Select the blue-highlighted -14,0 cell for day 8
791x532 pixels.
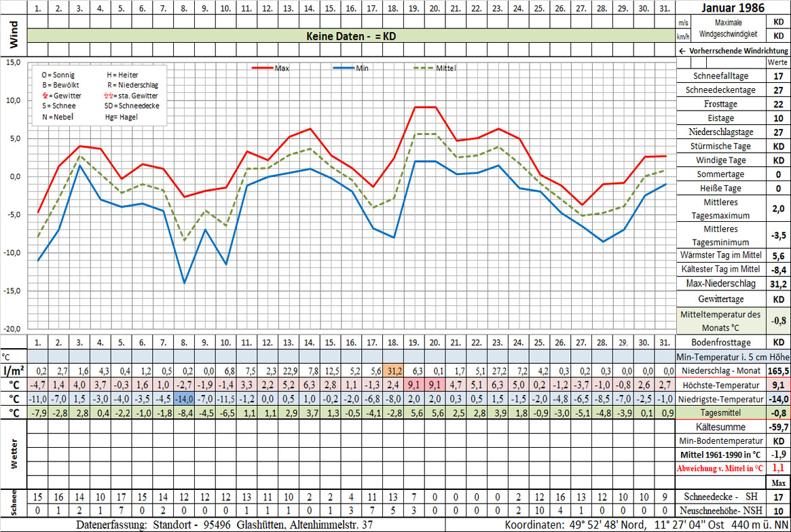coord(183,399)
